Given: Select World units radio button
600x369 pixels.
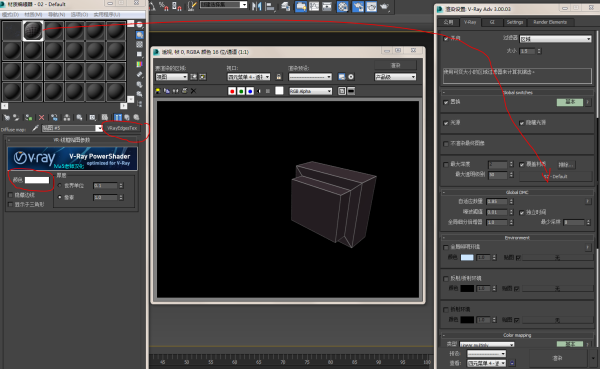Looking at the screenshot, I should [x=60, y=186].
